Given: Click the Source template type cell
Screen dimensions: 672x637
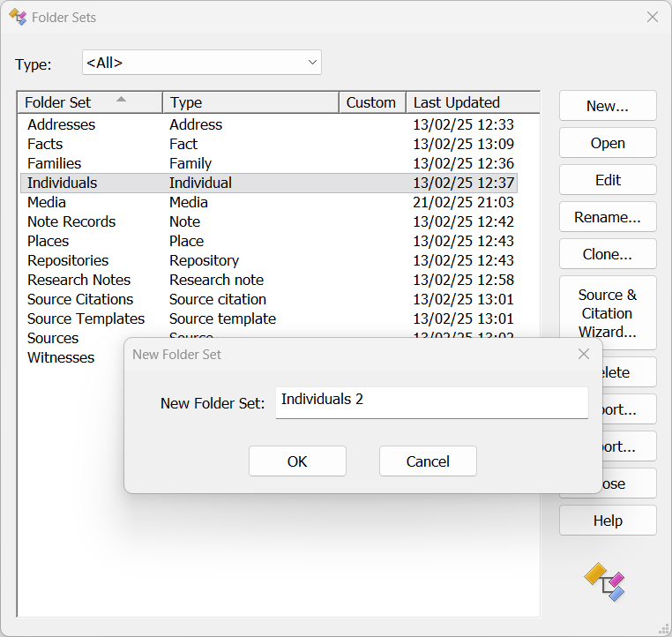Looking at the screenshot, I should coord(222,318).
